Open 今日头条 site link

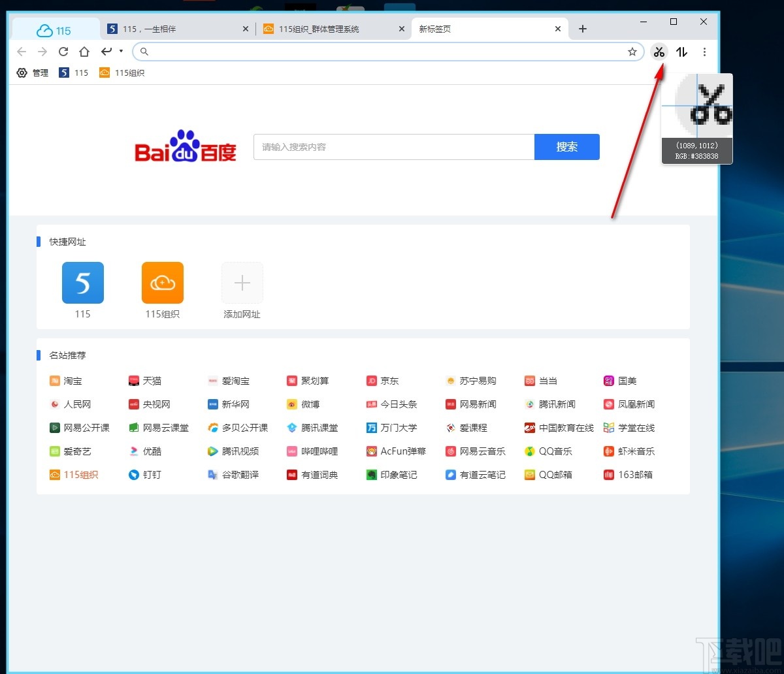pyautogui.click(x=392, y=404)
